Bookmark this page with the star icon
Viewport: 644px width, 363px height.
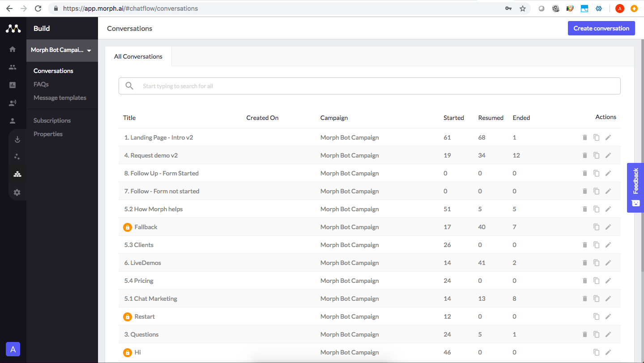coord(522,9)
